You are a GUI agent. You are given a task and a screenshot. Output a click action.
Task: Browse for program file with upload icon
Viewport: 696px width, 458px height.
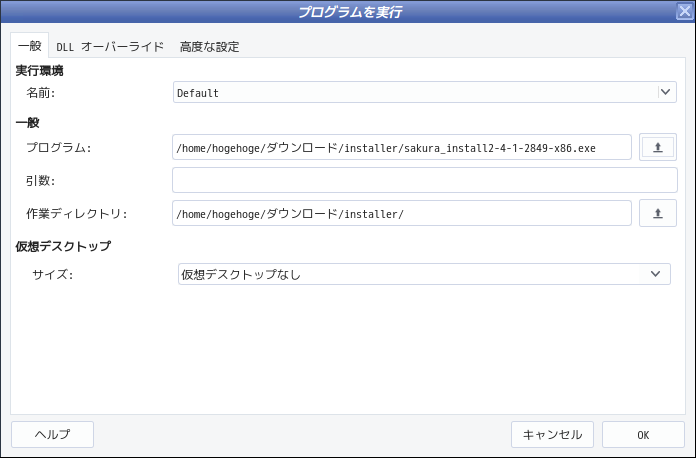pos(657,147)
